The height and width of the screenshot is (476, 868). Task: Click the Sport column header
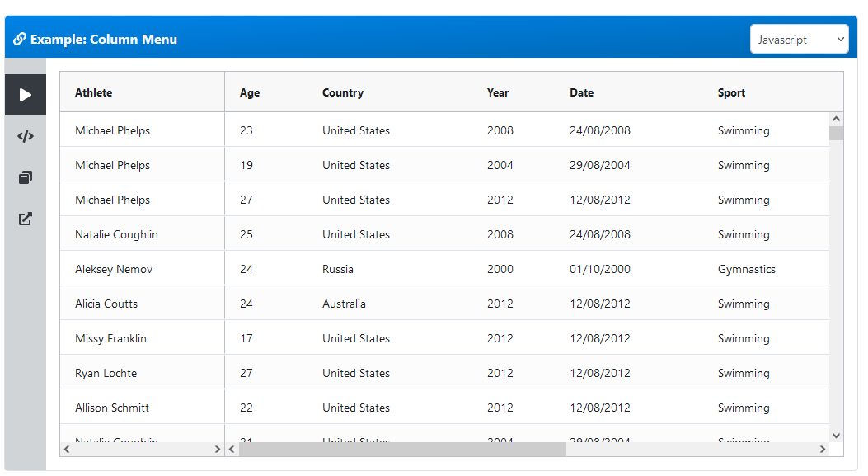pos(731,92)
